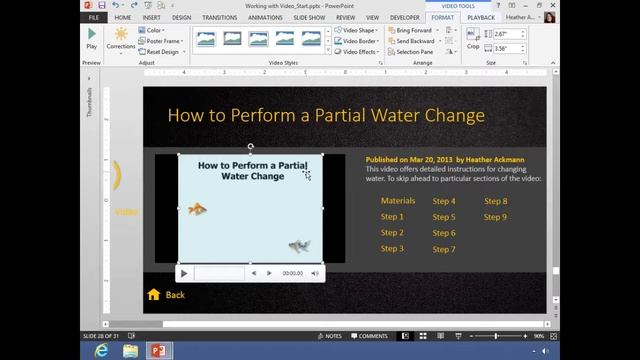Click the zoom slider handle
This screenshot has height=360, width=640.
pos(496,336)
